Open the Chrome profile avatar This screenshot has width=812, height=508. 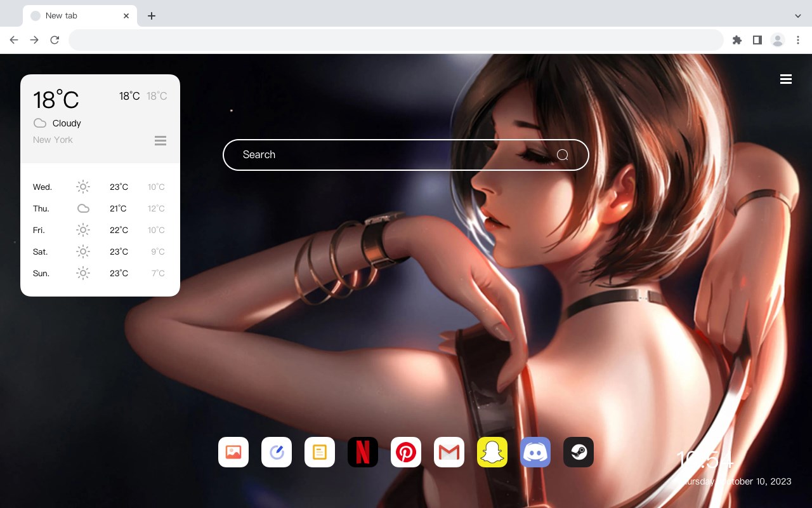778,40
